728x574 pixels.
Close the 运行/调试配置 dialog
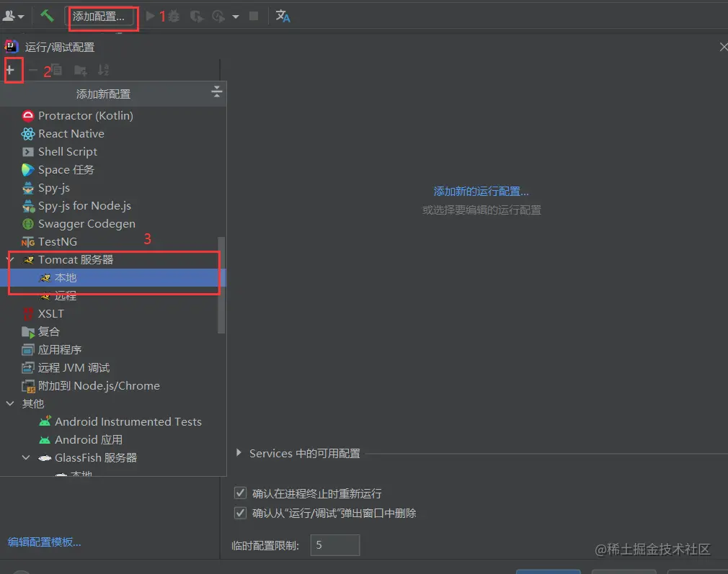724,47
